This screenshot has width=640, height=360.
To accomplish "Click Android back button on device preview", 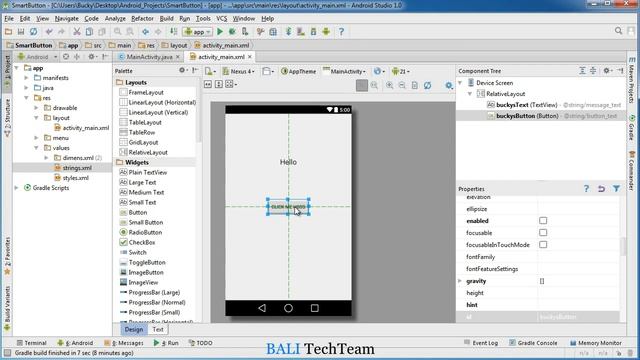I will tap(262, 308).
